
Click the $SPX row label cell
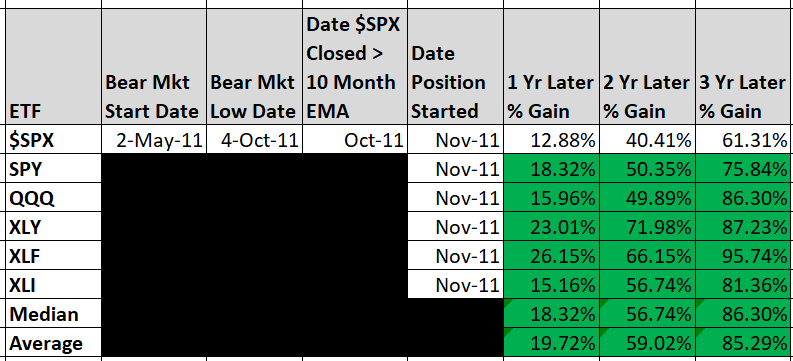[x=53, y=139]
